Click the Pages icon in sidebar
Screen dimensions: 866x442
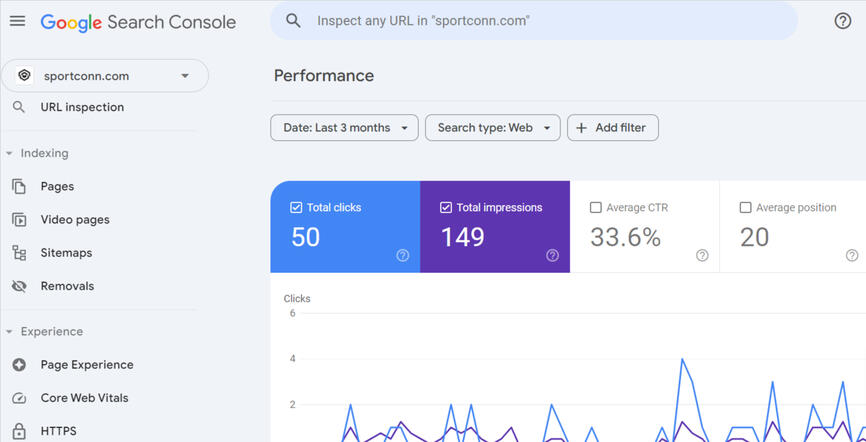(x=19, y=187)
